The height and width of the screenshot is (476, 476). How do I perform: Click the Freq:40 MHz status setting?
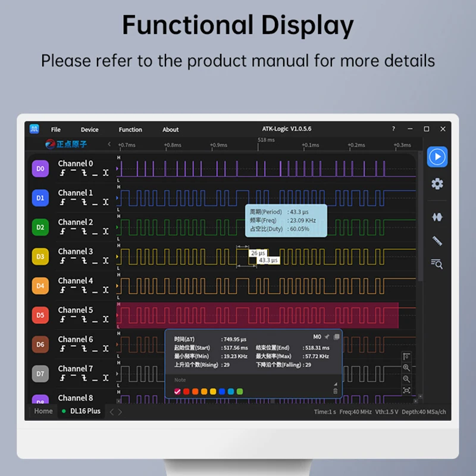355,412
